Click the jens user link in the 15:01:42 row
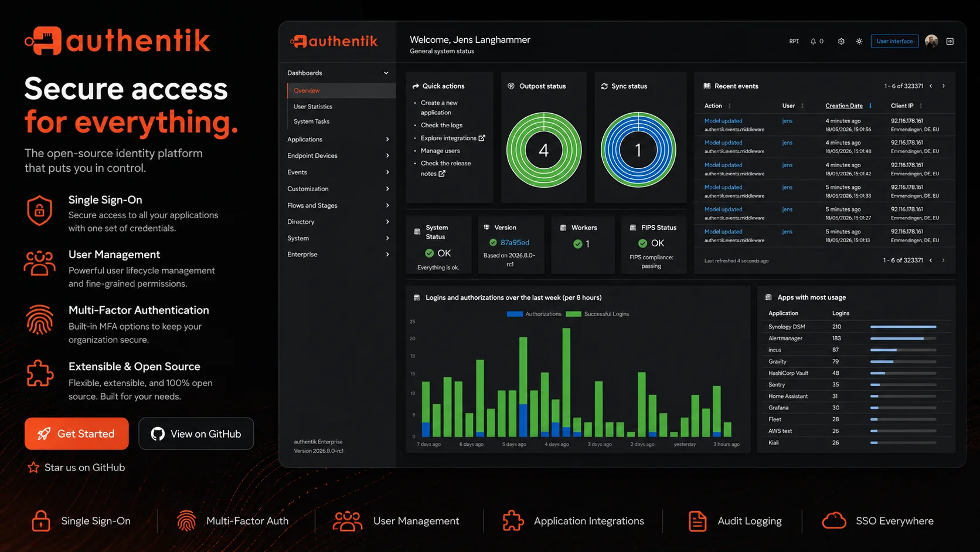Screen dimensions: 980x552 (787, 165)
